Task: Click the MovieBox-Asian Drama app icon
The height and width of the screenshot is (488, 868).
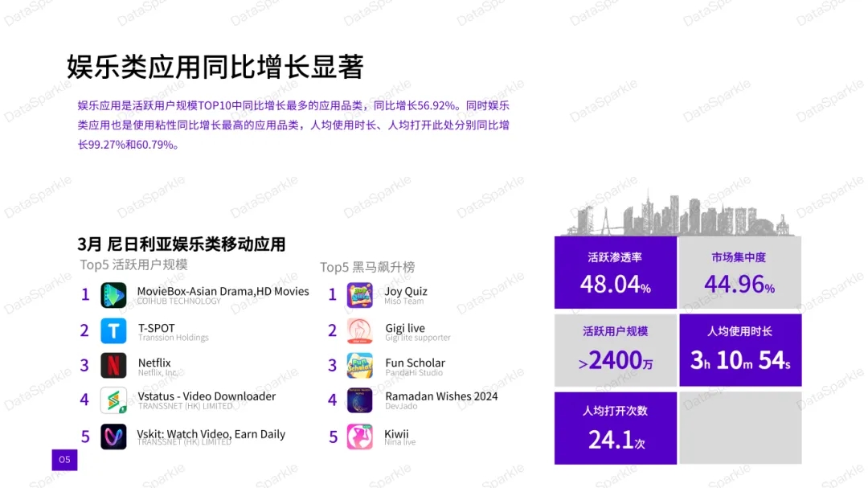Action: pyautogui.click(x=113, y=294)
